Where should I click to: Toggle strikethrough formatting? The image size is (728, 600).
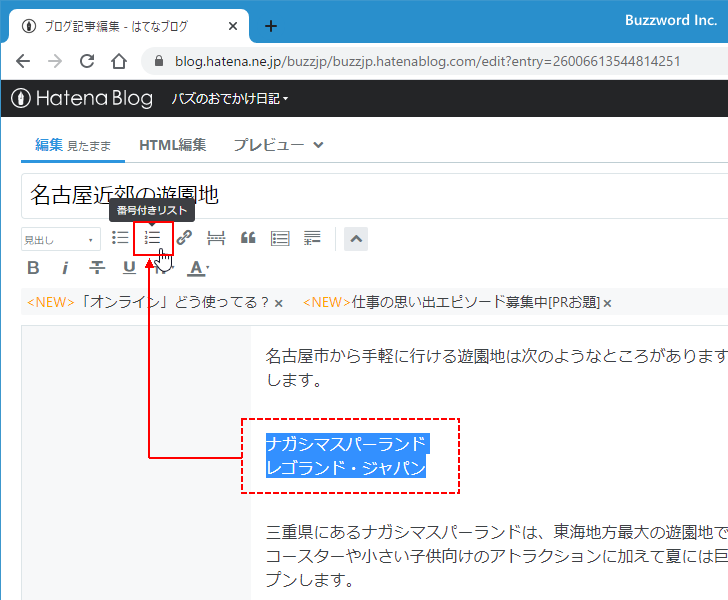click(97, 268)
